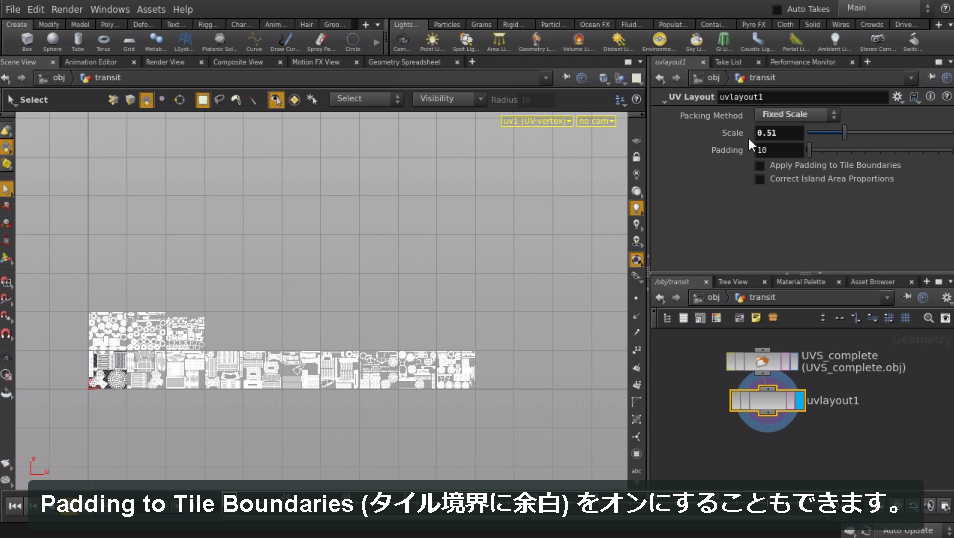Add a Torus primitive

click(x=103, y=42)
